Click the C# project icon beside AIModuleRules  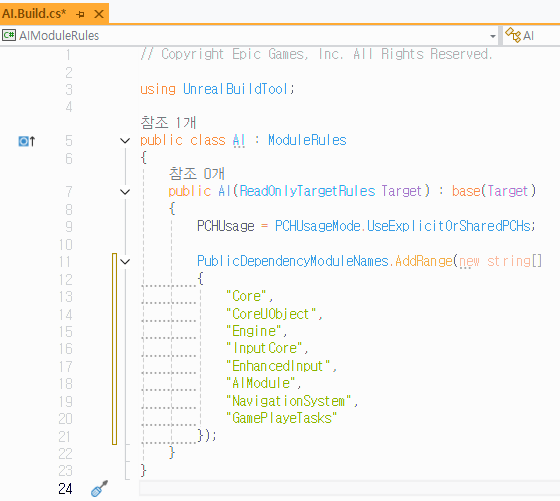(9, 35)
